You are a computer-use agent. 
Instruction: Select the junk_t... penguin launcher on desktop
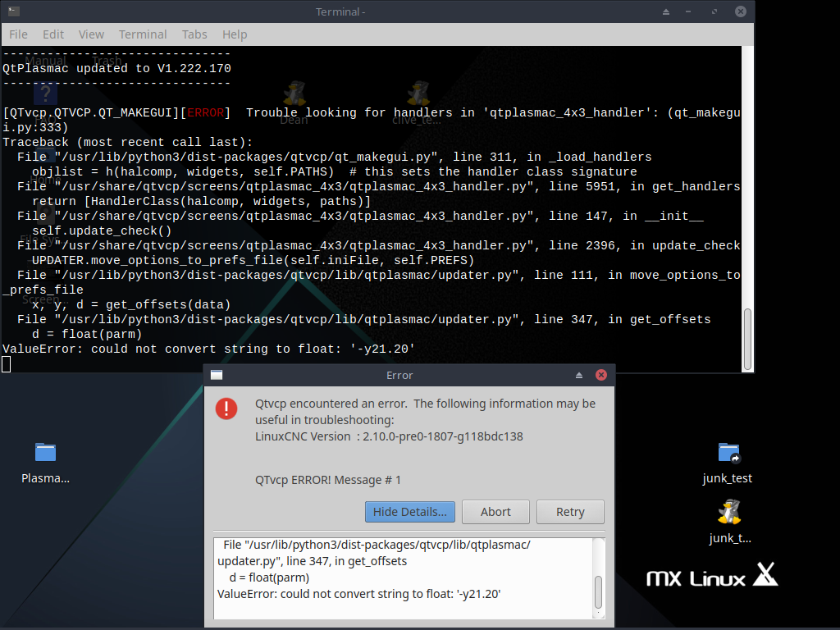729,522
